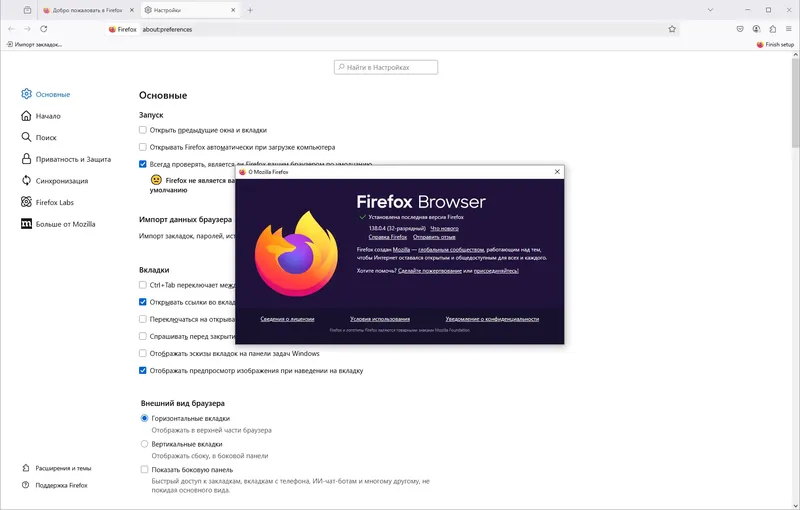
Task: Open Начало settings category
Action: (41, 116)
